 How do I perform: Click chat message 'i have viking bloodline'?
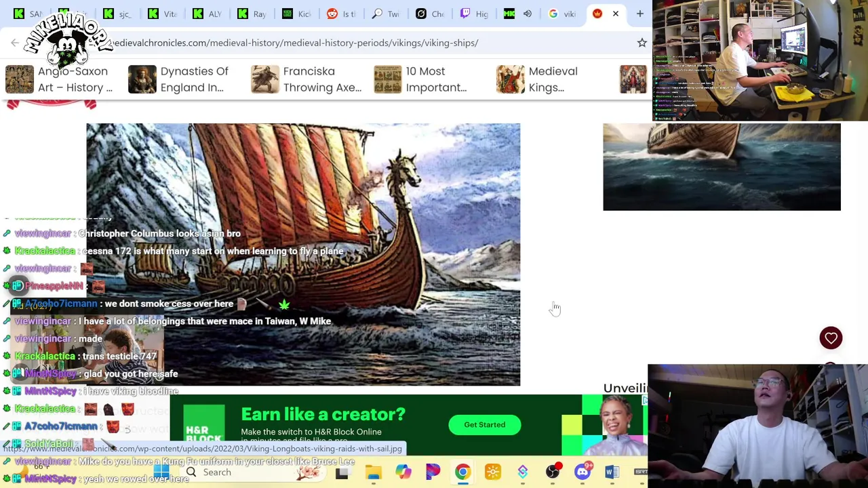click(130, 392)
